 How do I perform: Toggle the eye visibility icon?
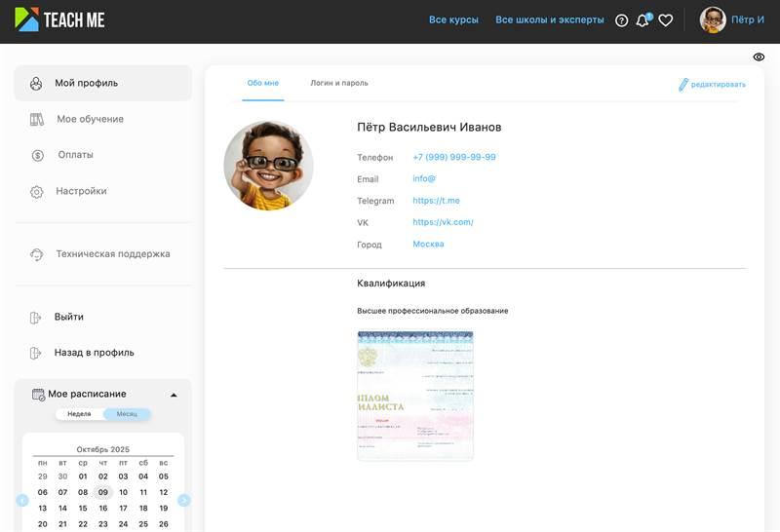click(759, 57)
